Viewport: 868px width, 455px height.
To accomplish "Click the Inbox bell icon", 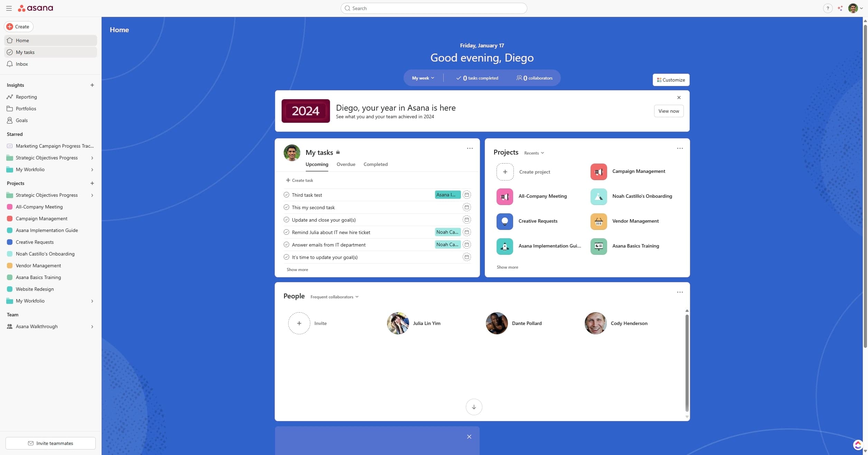I will coord(10,64).
